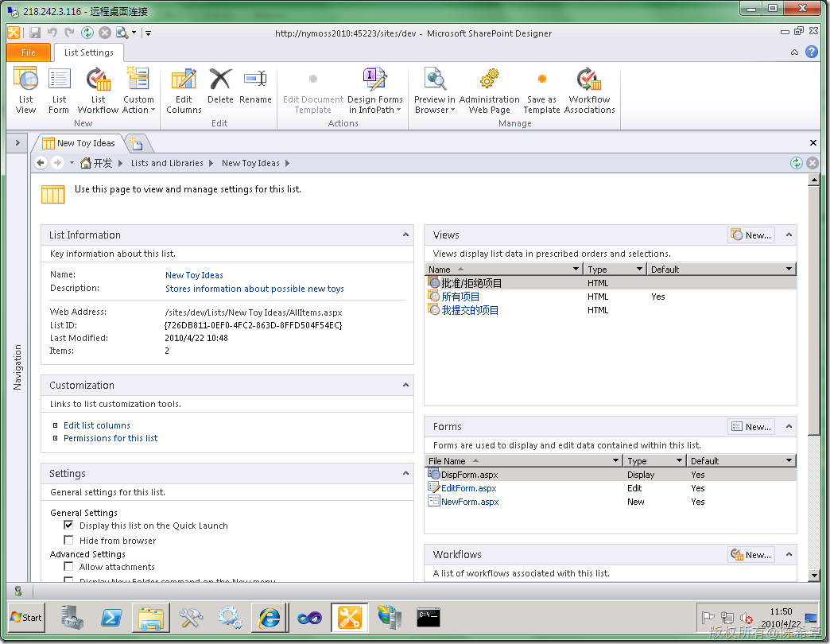Click New button in Forms section
This screenshot has width=830, height=644.
click(x=751, y=426)
